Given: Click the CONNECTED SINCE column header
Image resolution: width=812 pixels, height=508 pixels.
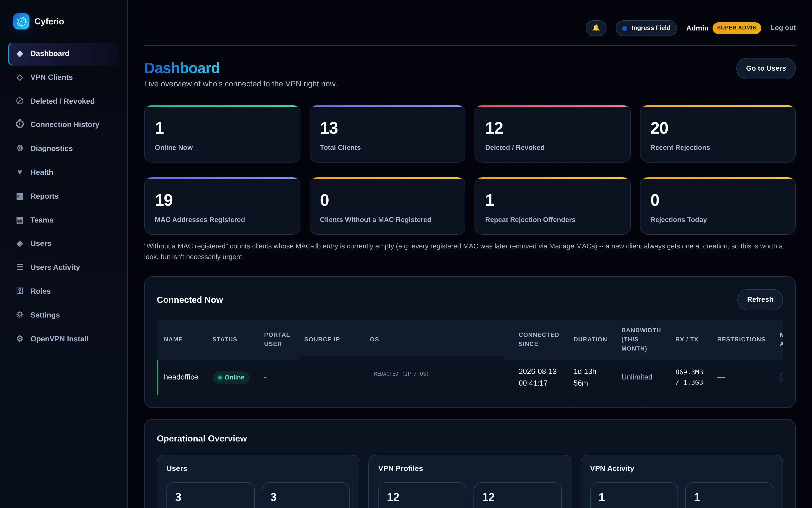Looking at the screenshot, I should 539,339.
